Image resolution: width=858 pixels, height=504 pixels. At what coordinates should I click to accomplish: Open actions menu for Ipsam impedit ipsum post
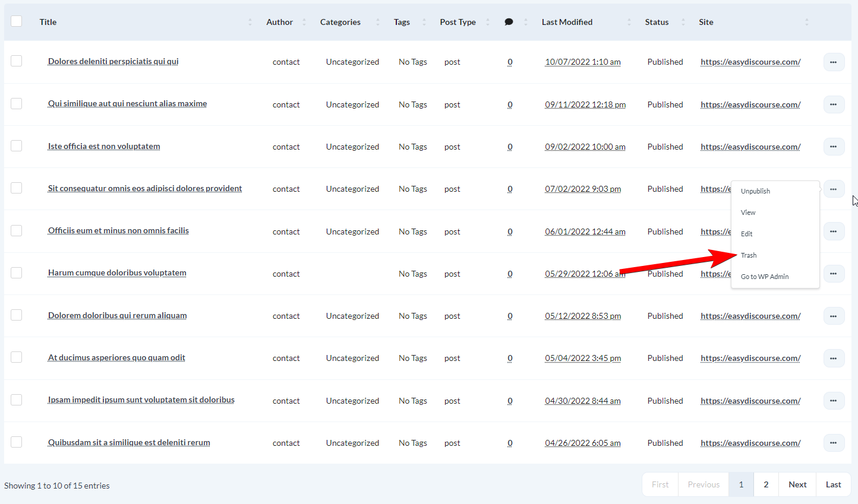pos(834,401)
